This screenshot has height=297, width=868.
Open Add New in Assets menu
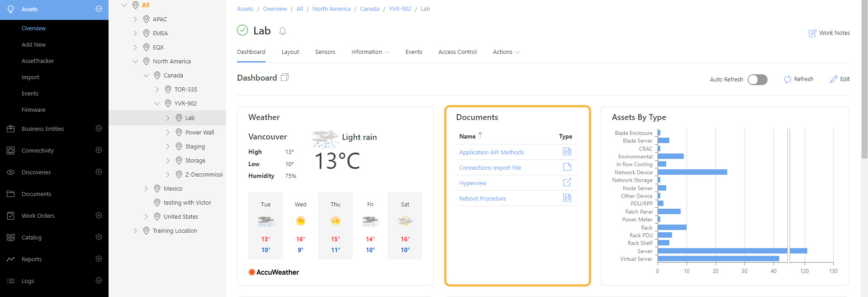click(x=33, y=44)
